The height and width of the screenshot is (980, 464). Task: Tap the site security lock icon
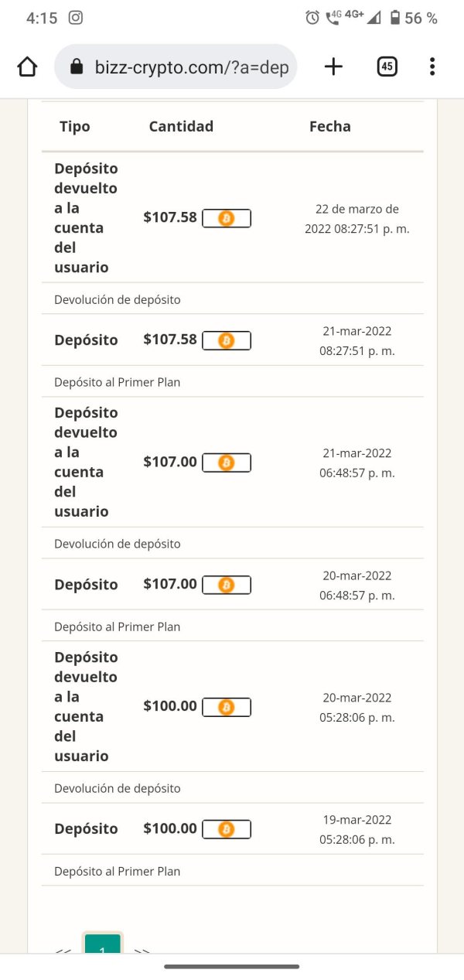[76, 67]
